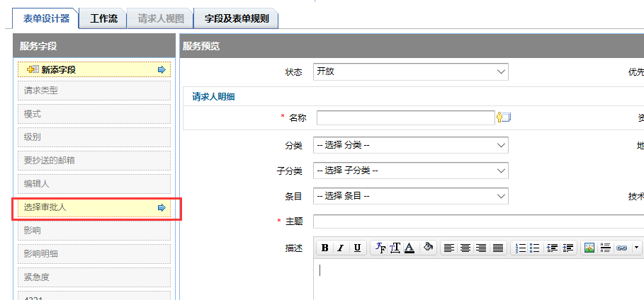Click the blue arrow on 新添字段
The height and width of the screenshot is (300, 644).
click(x=162, y=70)
